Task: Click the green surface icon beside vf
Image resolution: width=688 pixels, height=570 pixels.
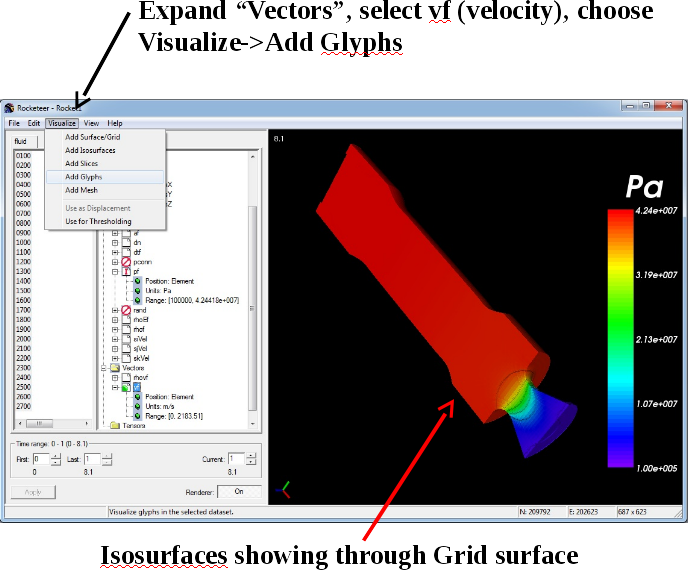Action: 126,387
